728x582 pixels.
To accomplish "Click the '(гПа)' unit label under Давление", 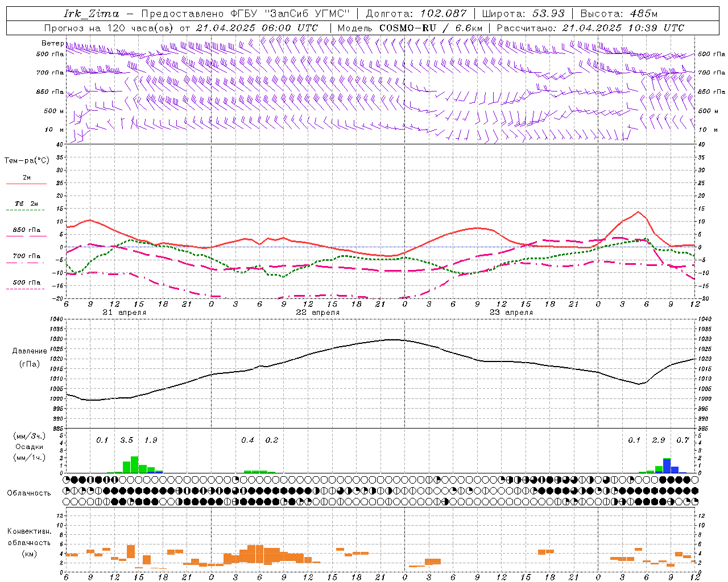I will coord(29,364).
